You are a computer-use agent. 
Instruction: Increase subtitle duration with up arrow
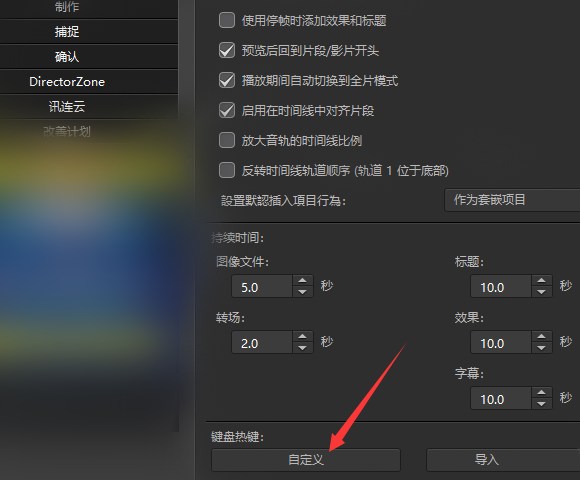(x=541, y=393)
